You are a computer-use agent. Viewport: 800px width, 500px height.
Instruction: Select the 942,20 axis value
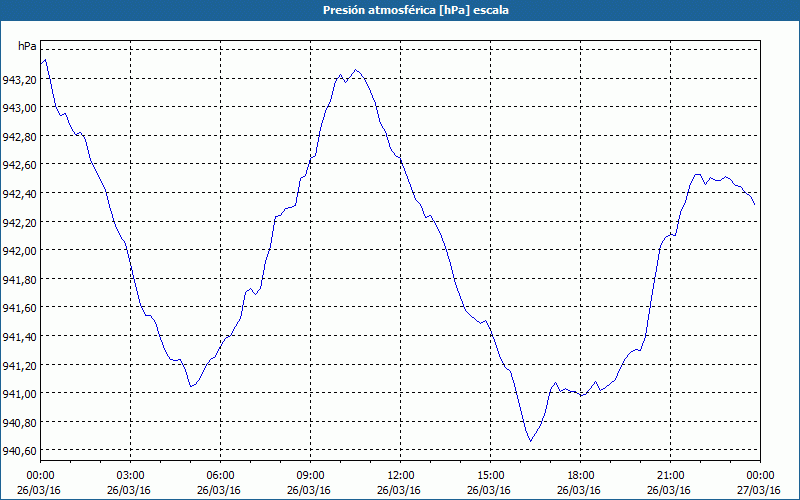click(x=19, y=222)
